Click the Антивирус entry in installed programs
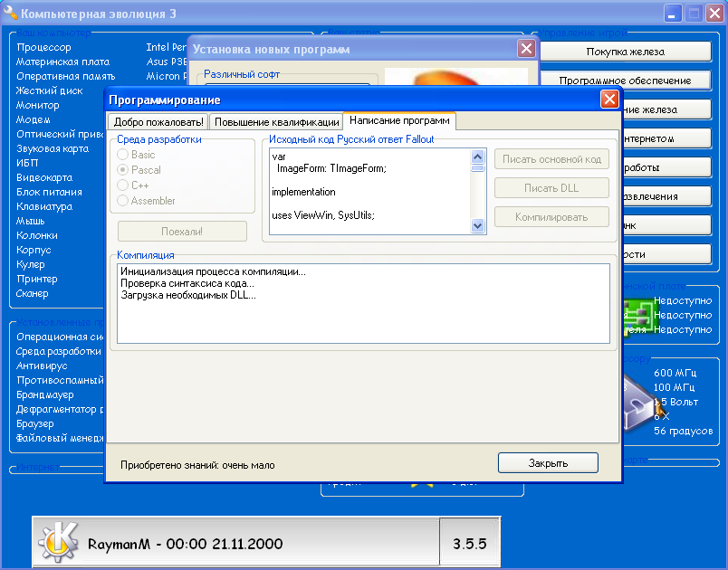The height and width of the screenshot is (570, 728). (x=42, y=366)
